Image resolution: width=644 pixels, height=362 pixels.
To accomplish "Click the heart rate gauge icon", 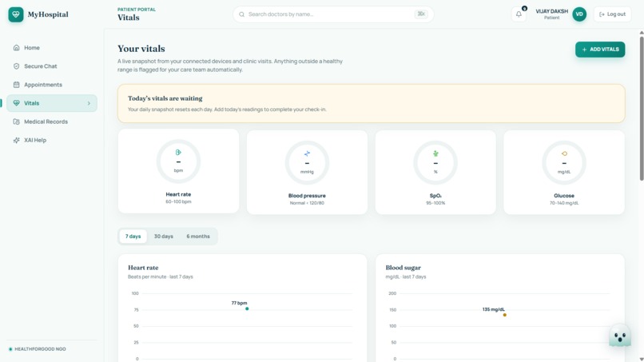I will coord(178,153).
